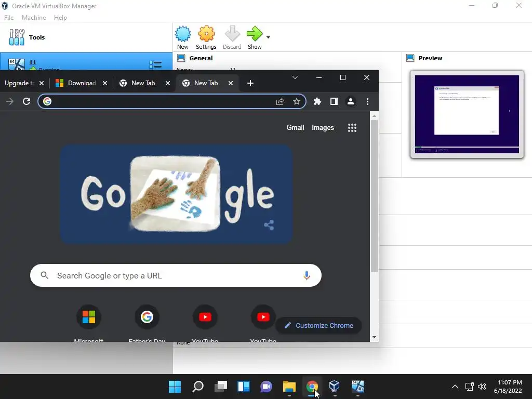Screen dimensions: 532x399
Task: Click the Chrome vertical scrollbar thumb
Action: (374, 196)
